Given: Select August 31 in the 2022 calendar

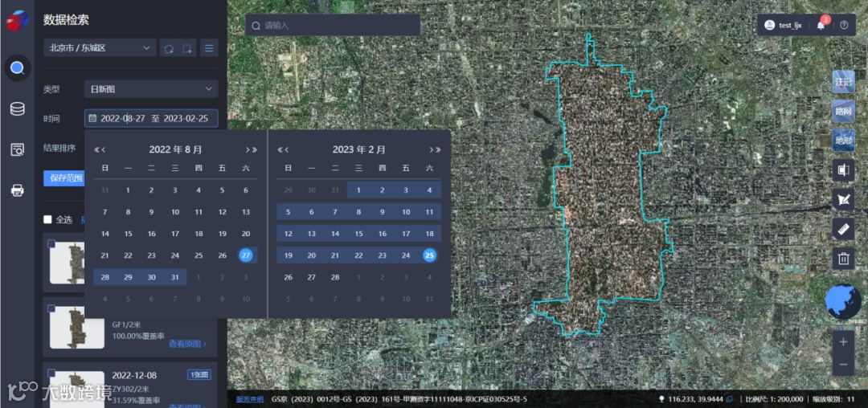Looking at the screenshot, I should (175, 277).
